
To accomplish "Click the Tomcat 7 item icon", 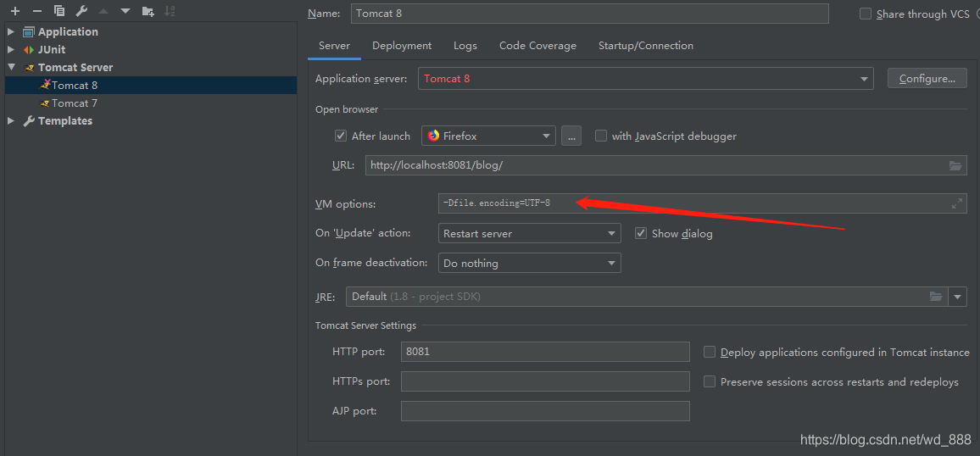I will [x=44, y=103].
